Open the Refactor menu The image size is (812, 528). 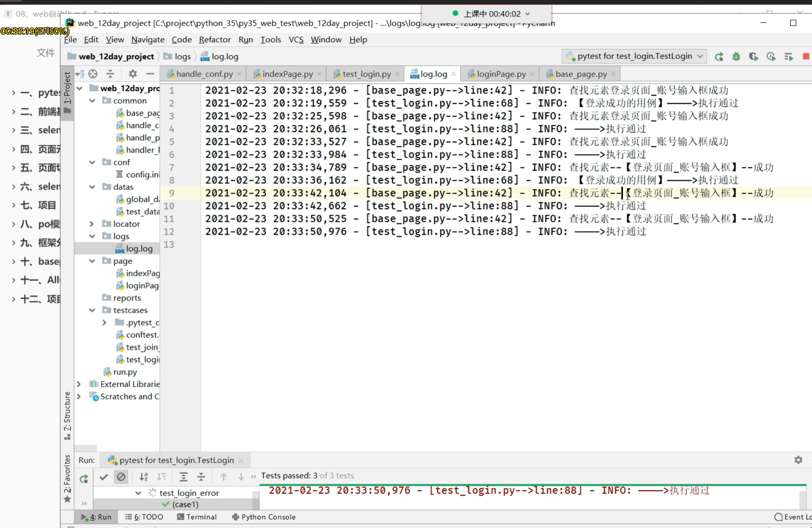coord(215,40)
